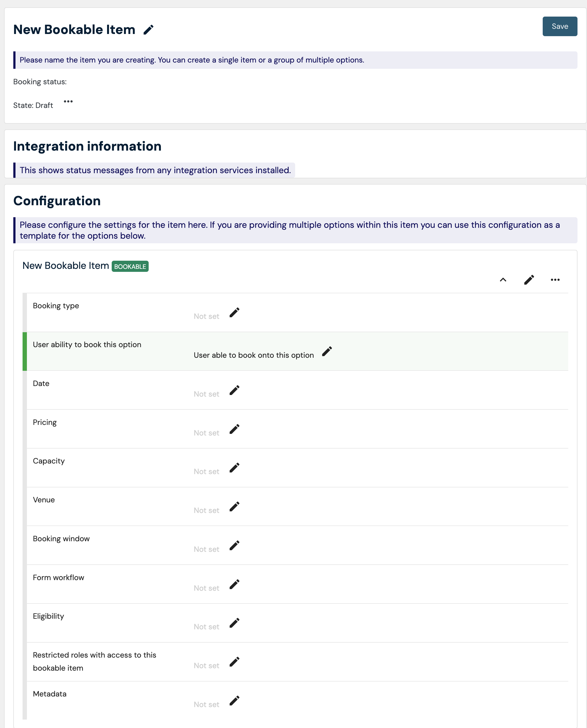Collapse the New Bookable Item configuration panel
587x728 pixels.
(503, 280)
